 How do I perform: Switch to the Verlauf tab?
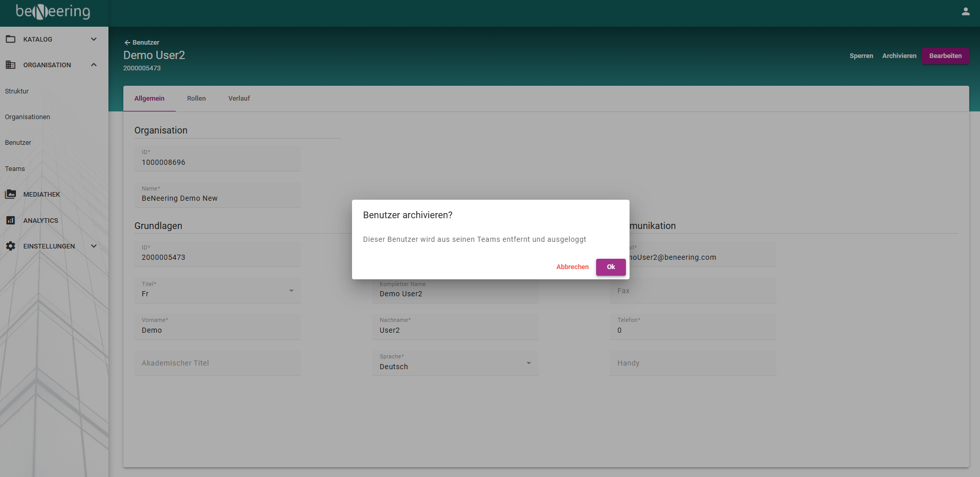pos(239,99)
